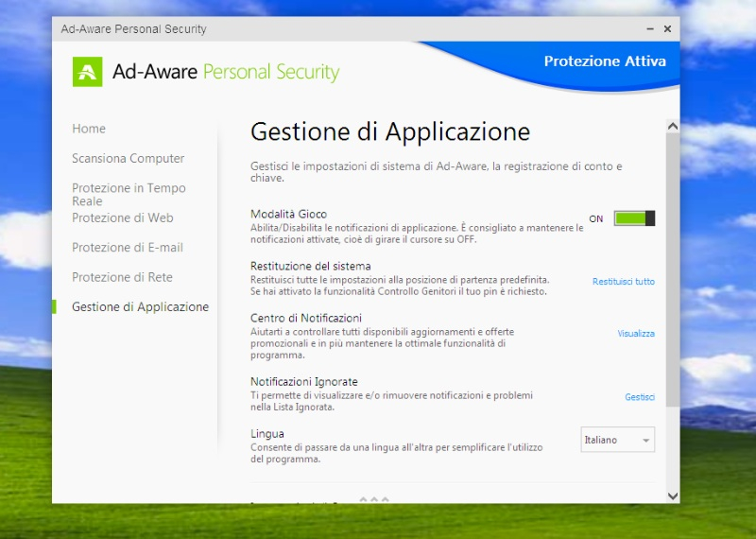
Task: Open Scansiona Computer section
Action: (x=128, y=159)
